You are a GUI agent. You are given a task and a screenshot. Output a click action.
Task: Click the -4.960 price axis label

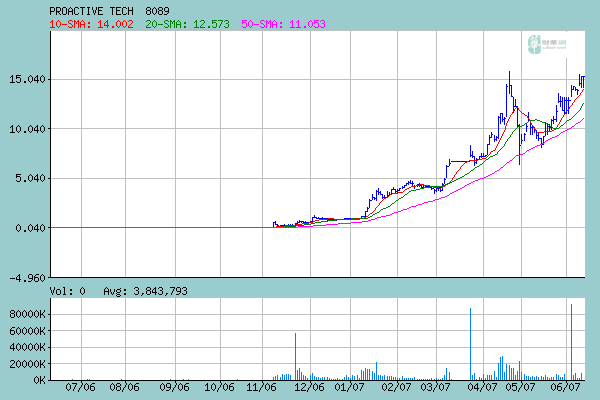(x=27, y=278)
